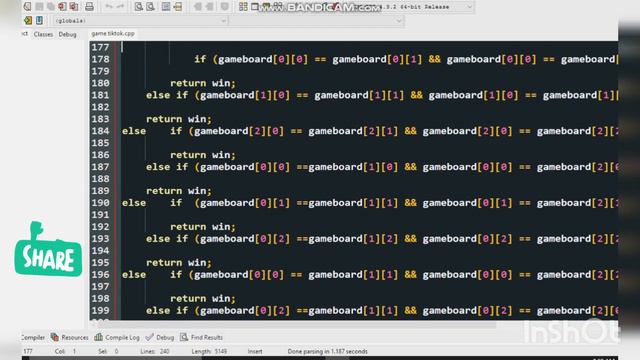Click the bottom Debug checkmark icon

(x=149, y=337)
